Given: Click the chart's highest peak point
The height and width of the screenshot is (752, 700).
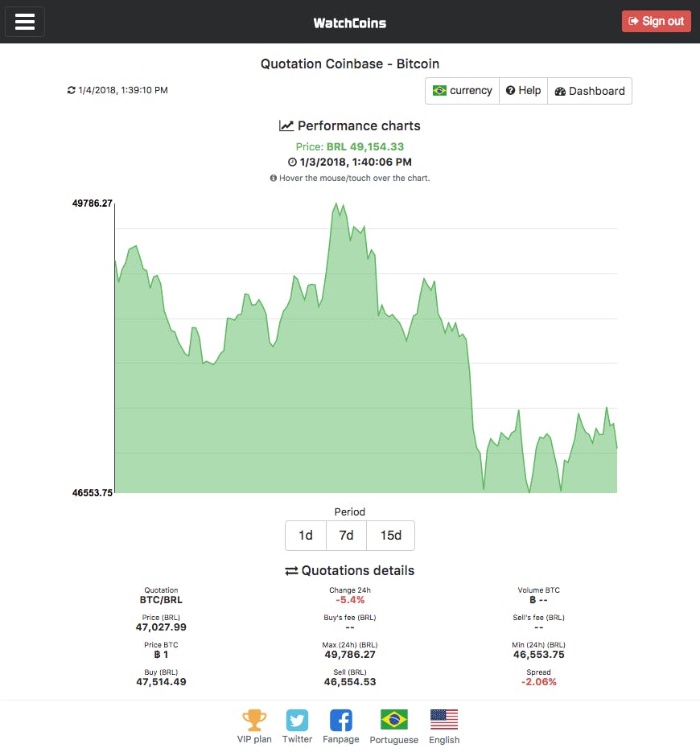Looking at the screenshot, I should [x=336, y=203].
